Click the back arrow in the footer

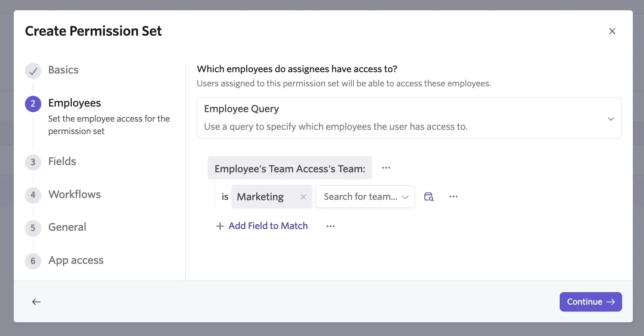click(x=37, y=302)
